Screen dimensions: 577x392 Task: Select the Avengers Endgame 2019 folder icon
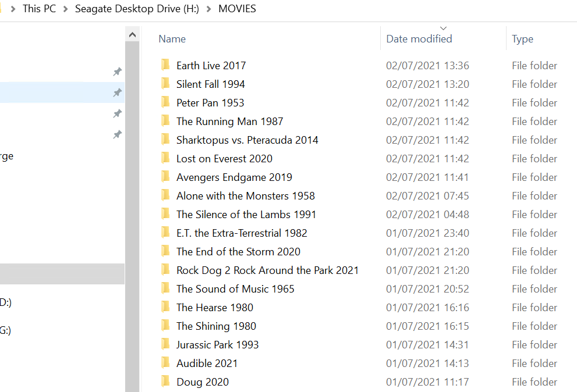click(x=165, y=176)
